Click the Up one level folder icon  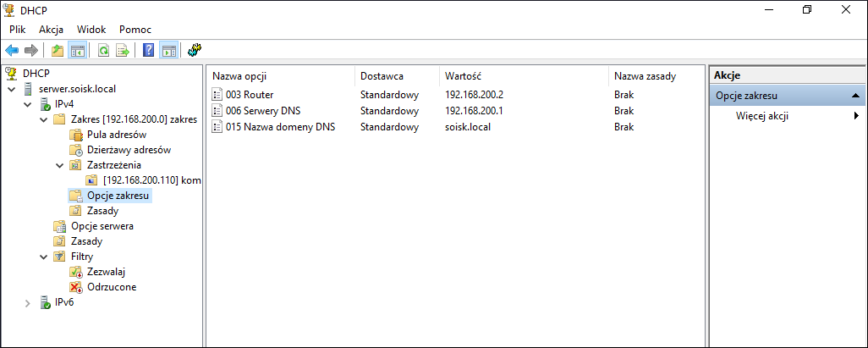[58, 51]
